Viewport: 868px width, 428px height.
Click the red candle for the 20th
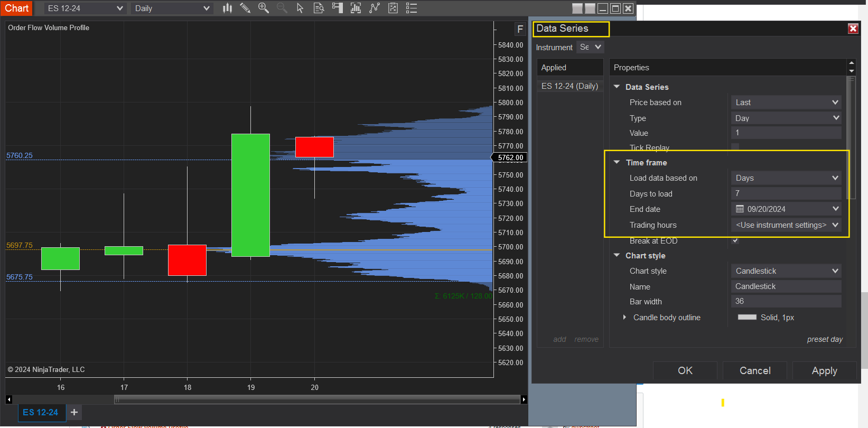[314, 147]
